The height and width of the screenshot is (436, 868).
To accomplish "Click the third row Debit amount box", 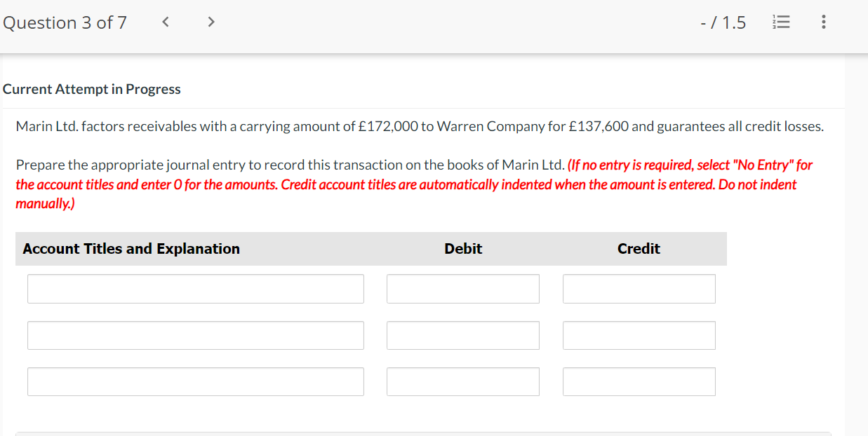I will point(462,381).
